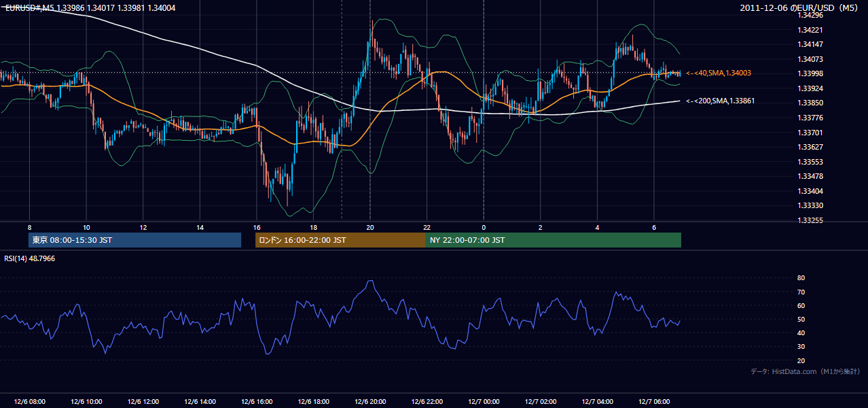Click price axis value 1.33701

(x=811, y=133)
